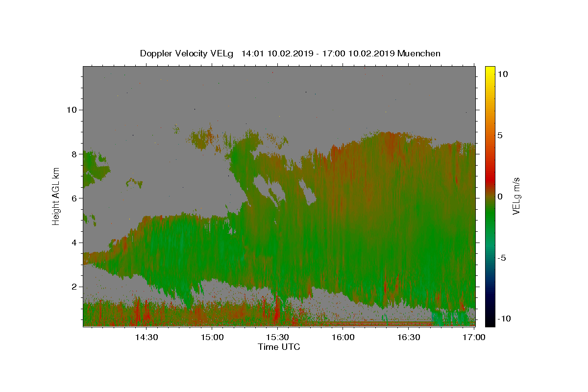Click the height tick label 4
Screen dimensions: 588x392
click(x=74, y=243)
